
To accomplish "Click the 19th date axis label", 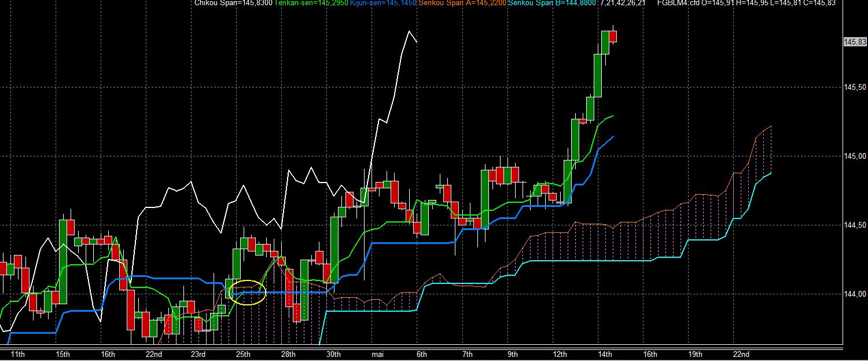I will pyautogui.click(x=696, y=354).
